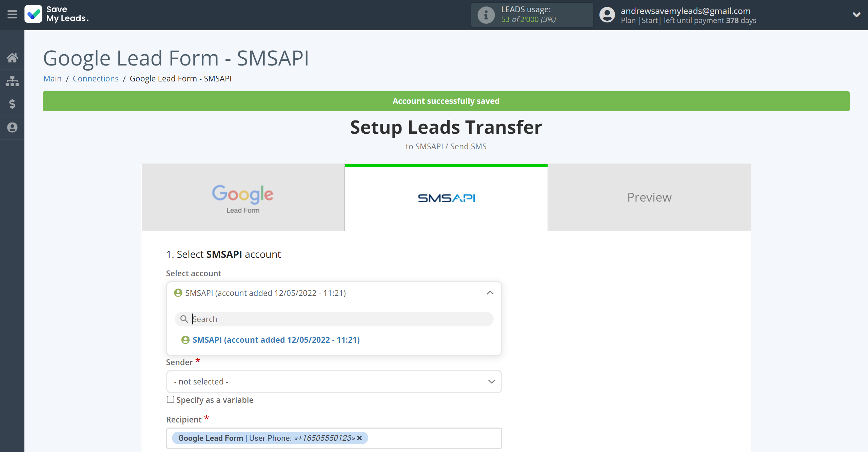Go to Home via sidebar icon
This screenshot has height=452, width=868.
(12, 58)
